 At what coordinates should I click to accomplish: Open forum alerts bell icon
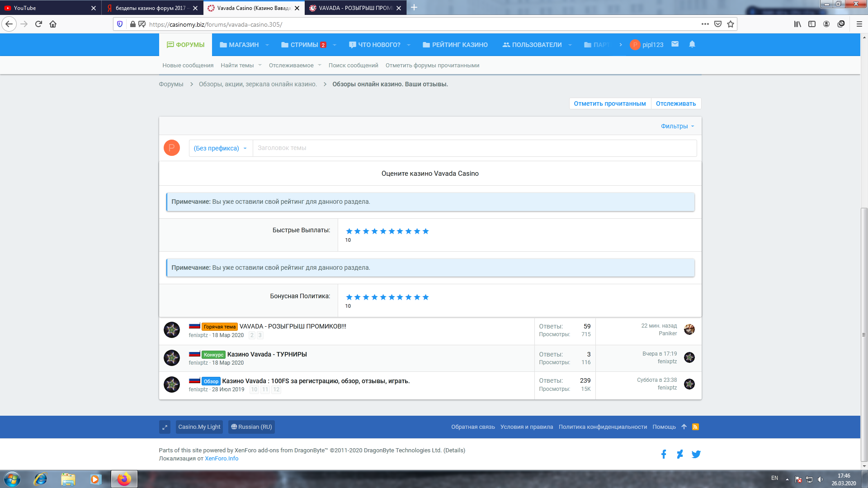click(x=692, y=44)
